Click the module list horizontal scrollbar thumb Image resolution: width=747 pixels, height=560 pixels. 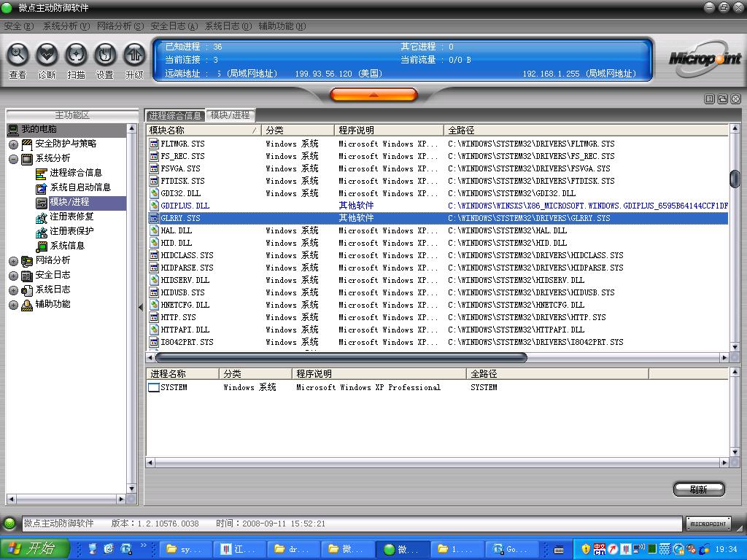point(341,357)
